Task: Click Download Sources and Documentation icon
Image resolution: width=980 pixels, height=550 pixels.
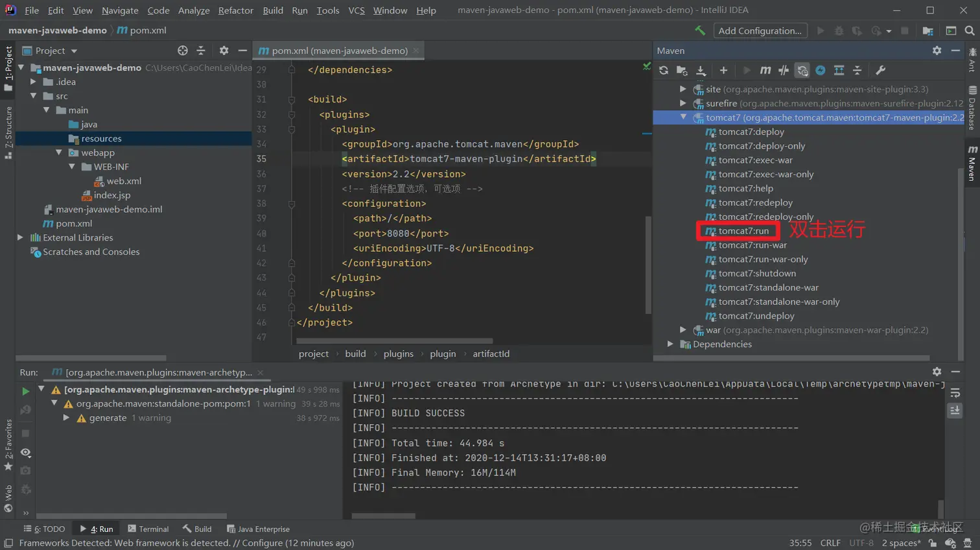Action: (x=701, y=70)
